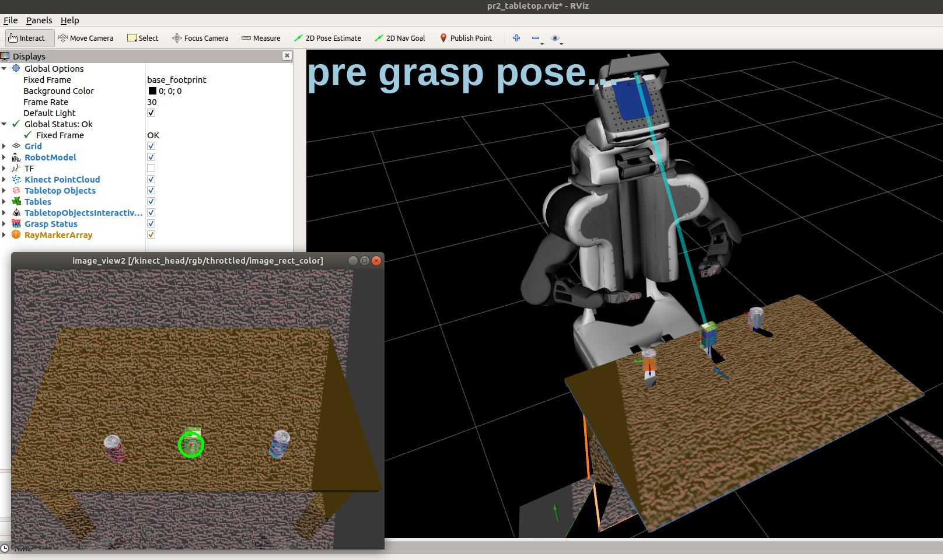
Task: Expand the Tabletop Objects node
Action: click(x=4, y=190)
